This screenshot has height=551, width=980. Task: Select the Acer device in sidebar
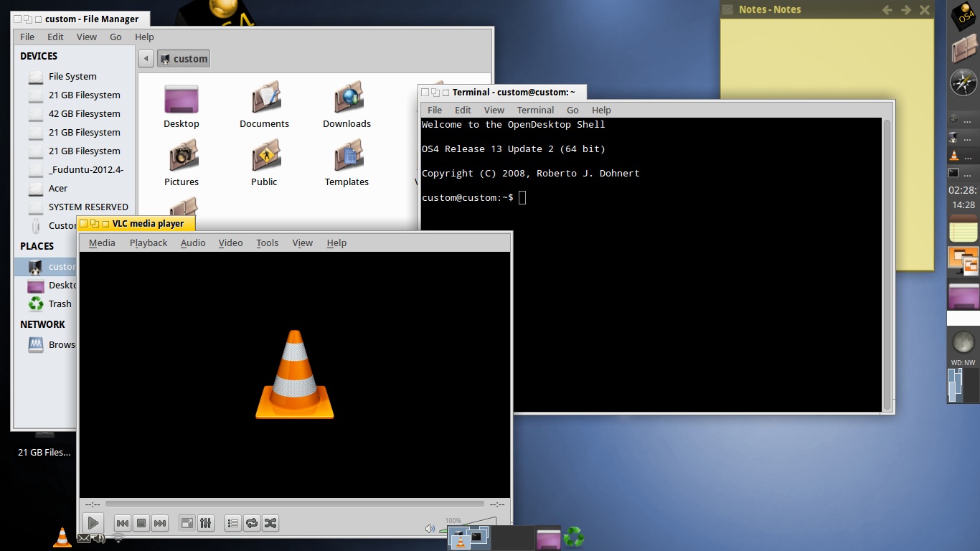click(x=58, y=188)
